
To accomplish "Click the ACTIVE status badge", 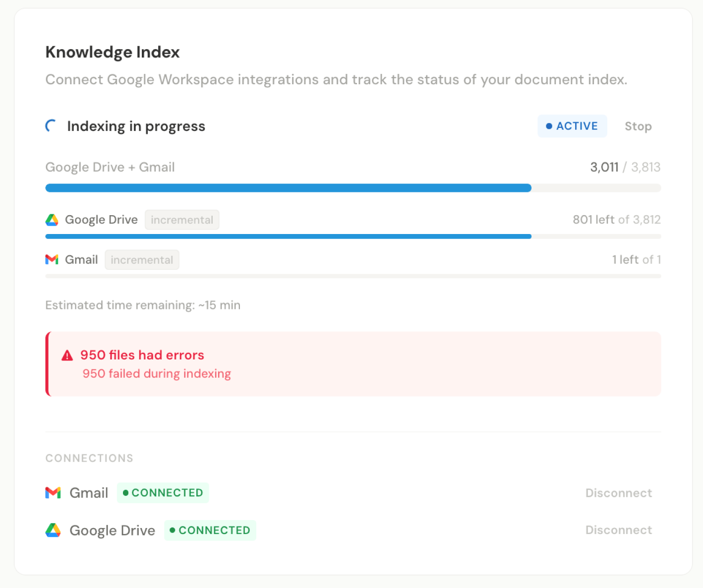I will click(572, 126).
